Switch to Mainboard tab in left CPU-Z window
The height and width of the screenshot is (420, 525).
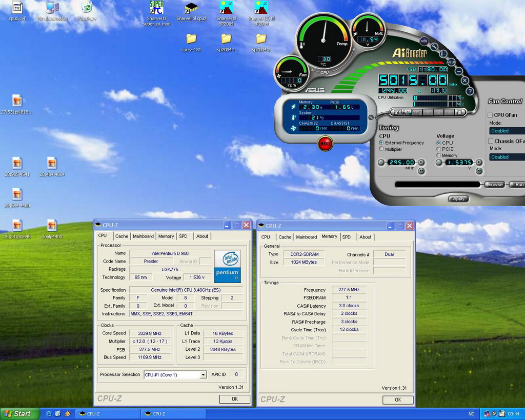coord(143,236)
